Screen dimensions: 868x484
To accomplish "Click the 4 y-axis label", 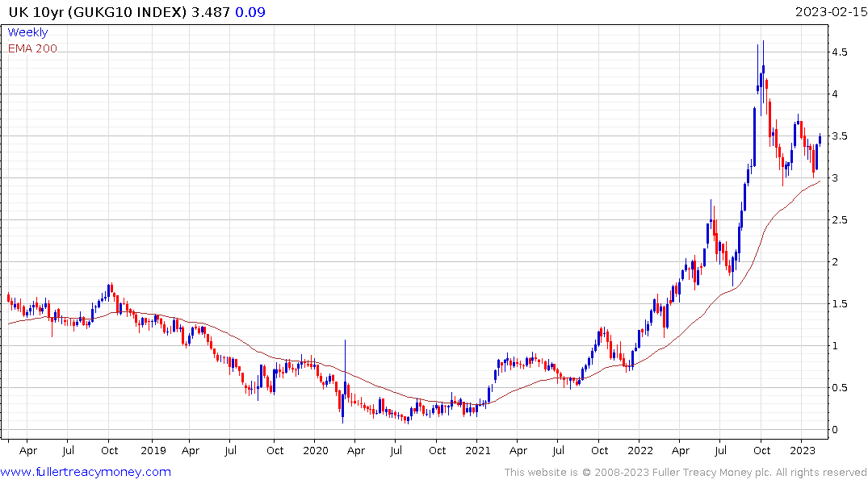I will (835, 94).
